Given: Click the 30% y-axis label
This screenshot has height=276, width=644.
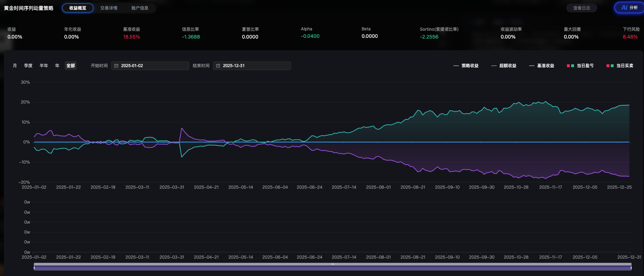Looking at the screenshot, I should click(x=25, y=82).
